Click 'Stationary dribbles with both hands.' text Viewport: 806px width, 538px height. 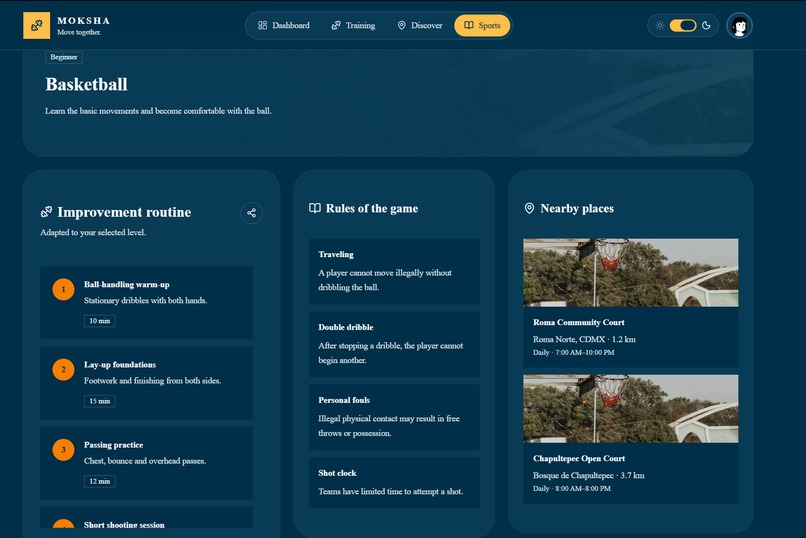coord(145,301)
